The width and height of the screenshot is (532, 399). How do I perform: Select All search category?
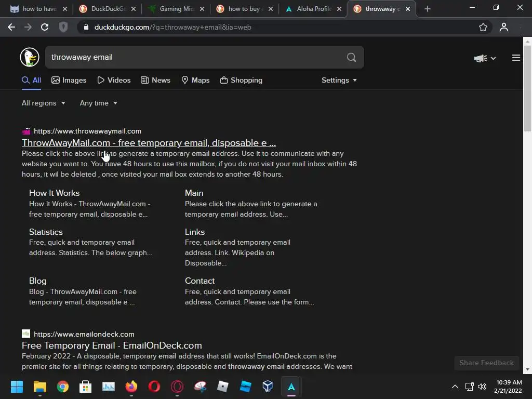click(31, 81)
